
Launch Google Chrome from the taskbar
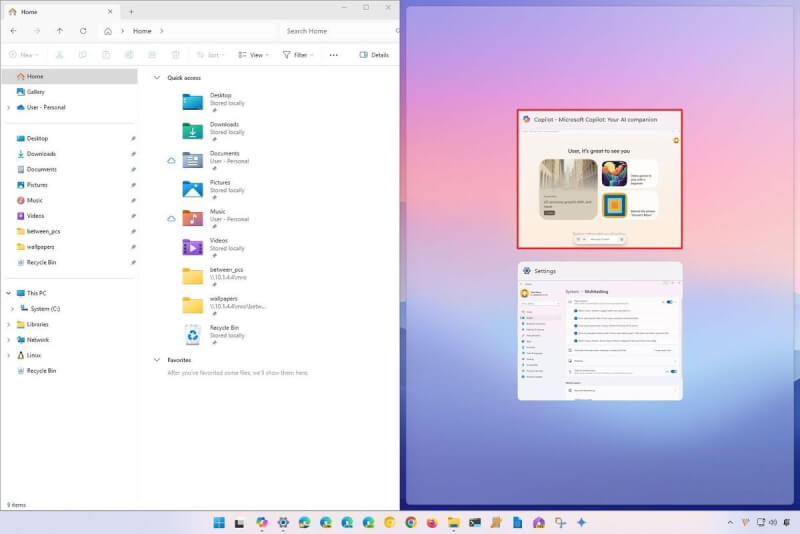[411, 522]
